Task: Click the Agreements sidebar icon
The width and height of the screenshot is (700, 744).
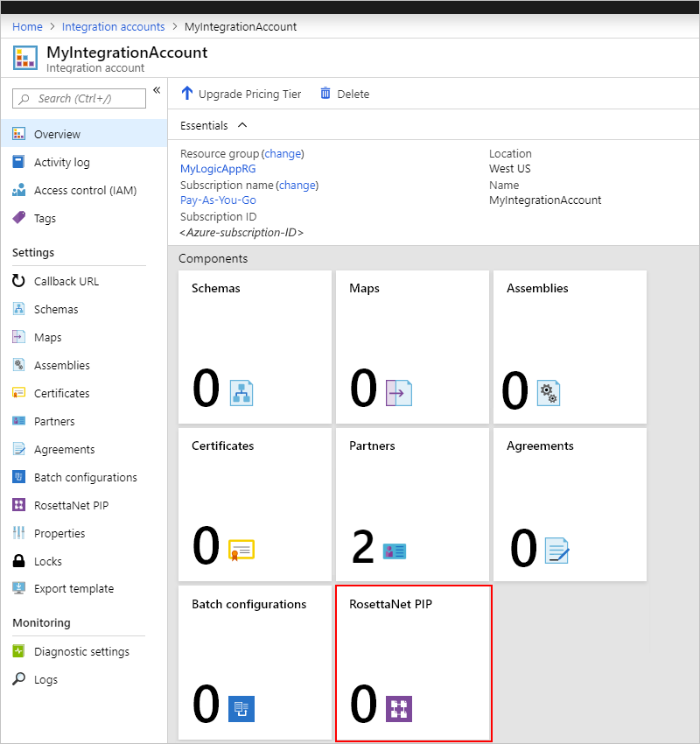Action: 19,449
